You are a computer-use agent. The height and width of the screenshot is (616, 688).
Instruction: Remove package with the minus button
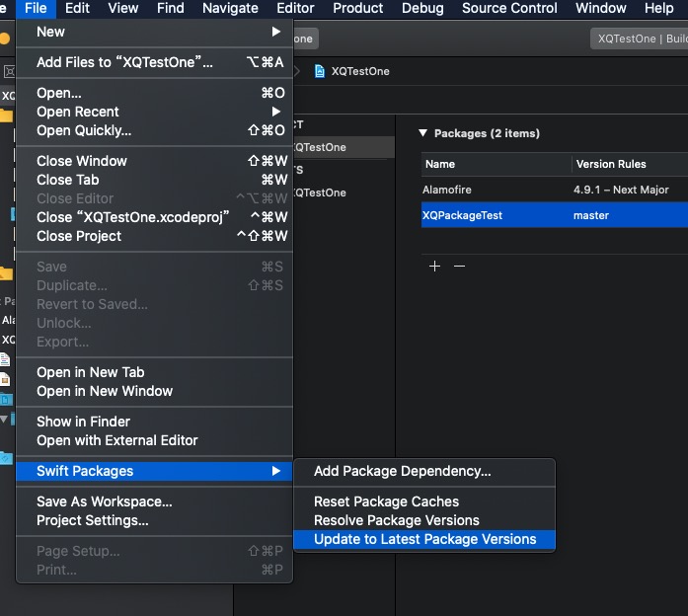tap(459, 266)
